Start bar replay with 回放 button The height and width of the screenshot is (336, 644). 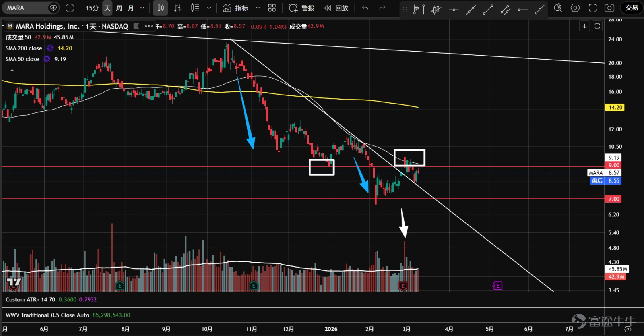[x=336, y=8]
